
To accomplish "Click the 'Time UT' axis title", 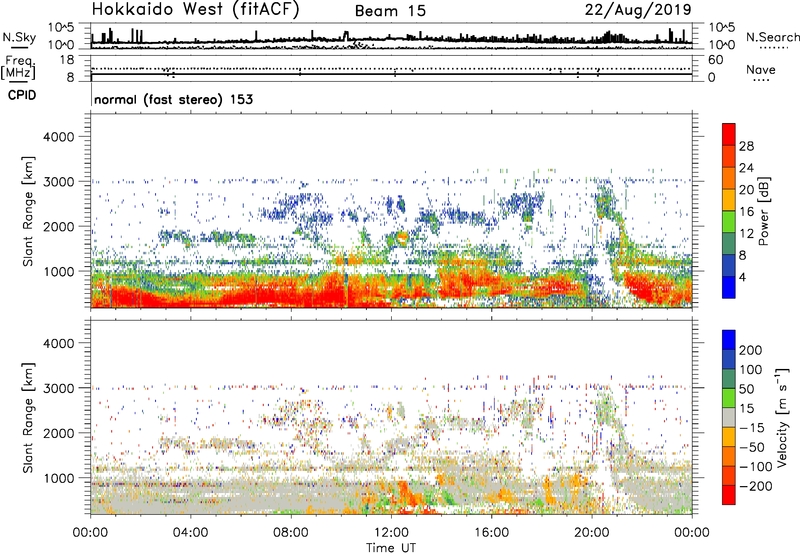I will click(x=391, y=547).
